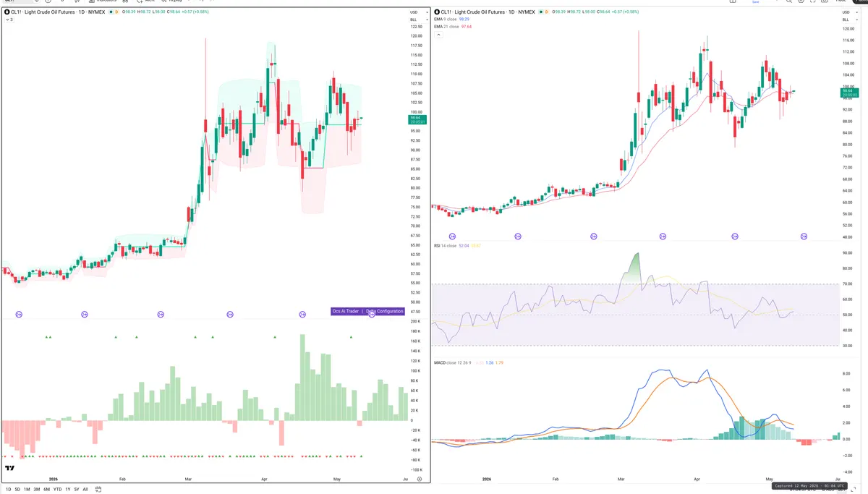Select the 5Y time range

coord(77,490)
